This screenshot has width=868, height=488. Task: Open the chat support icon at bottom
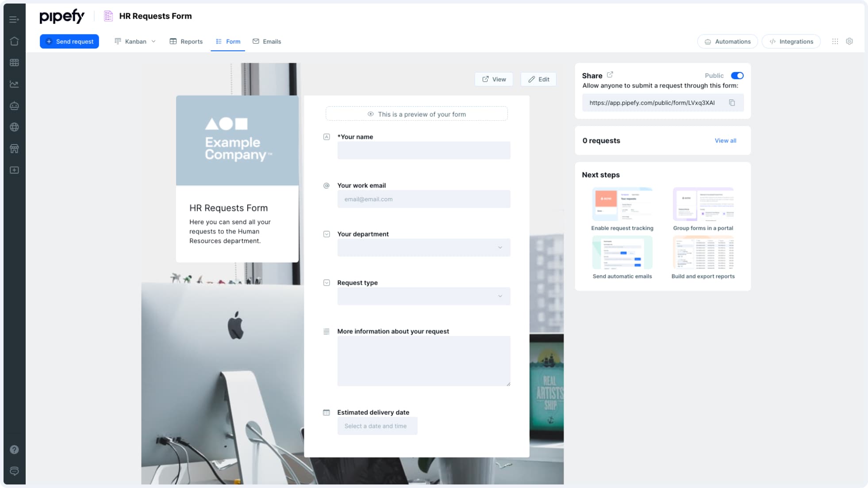click(15, 471)
